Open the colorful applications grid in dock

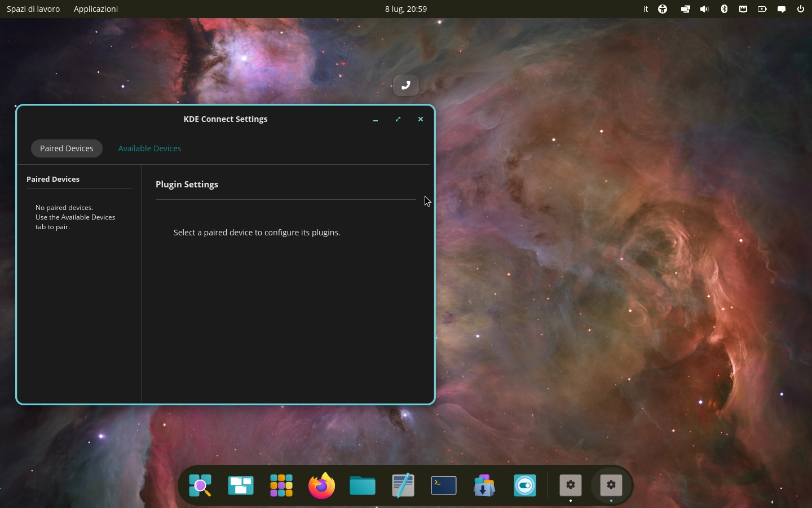pyautogui.click(x=281, y=485)
